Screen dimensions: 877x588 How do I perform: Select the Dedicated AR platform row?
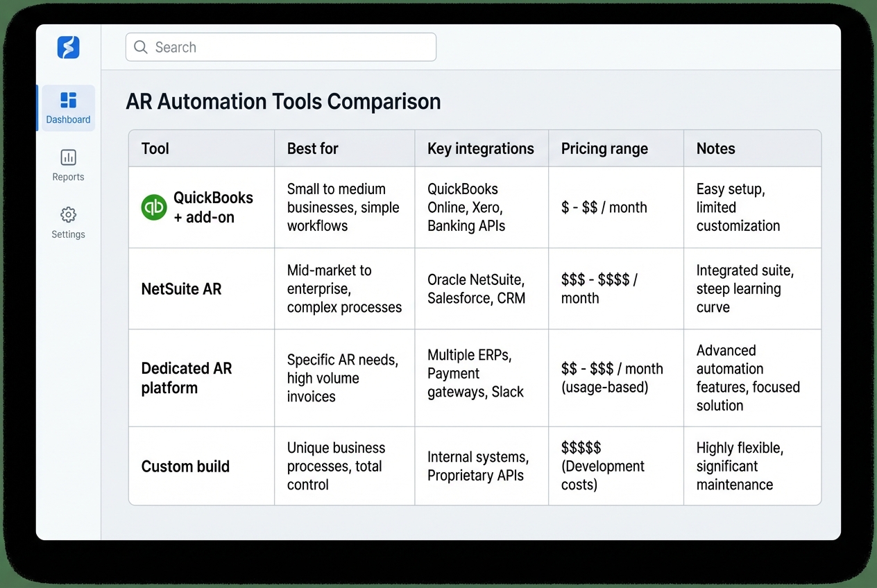pyautogui.click(x=186, y=378)
